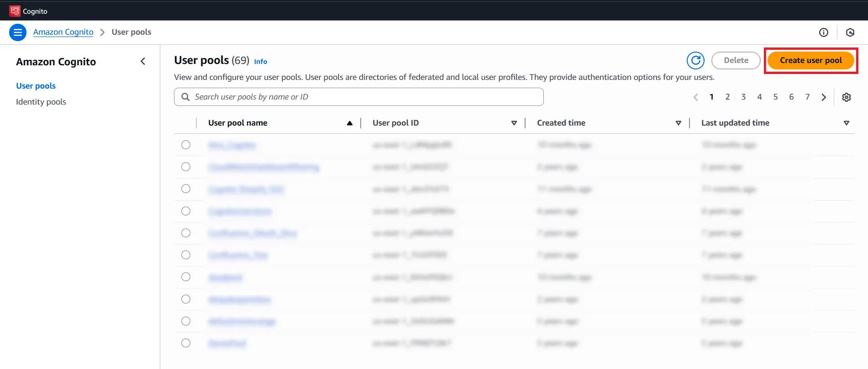Open User pools in the side navigation
Viewport: 868px width, 369px height.
(x=36, y=86)
